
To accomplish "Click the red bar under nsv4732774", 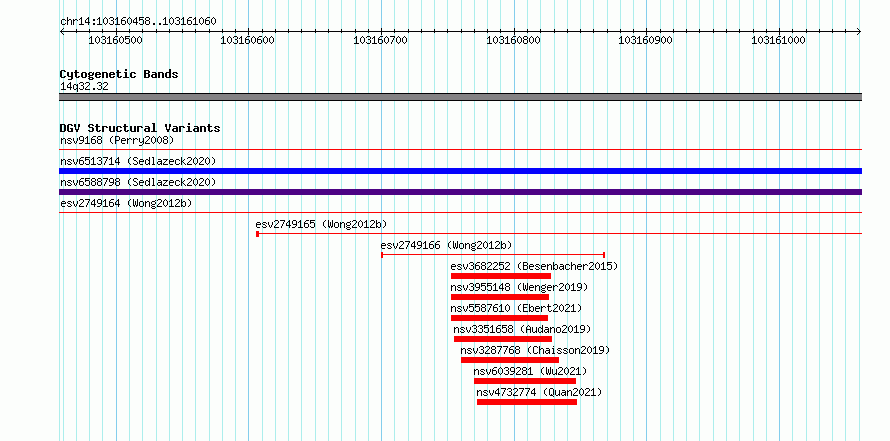I will coord(527,402).
